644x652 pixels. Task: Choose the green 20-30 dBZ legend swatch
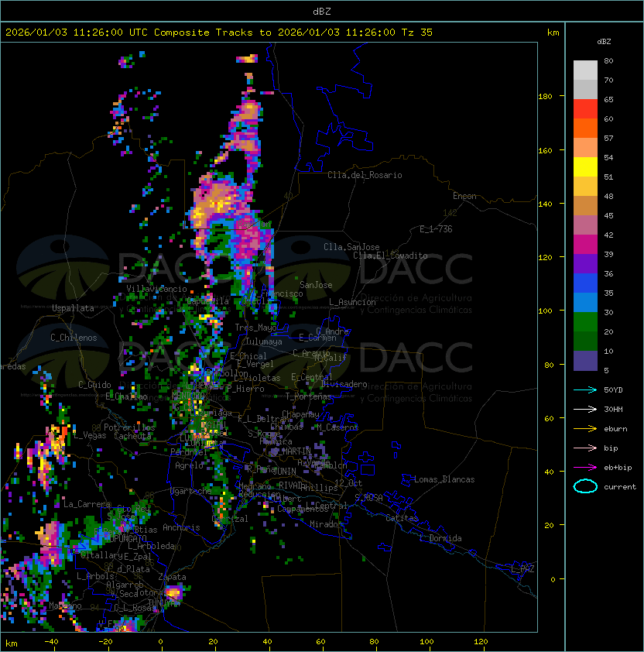(585, 322)
